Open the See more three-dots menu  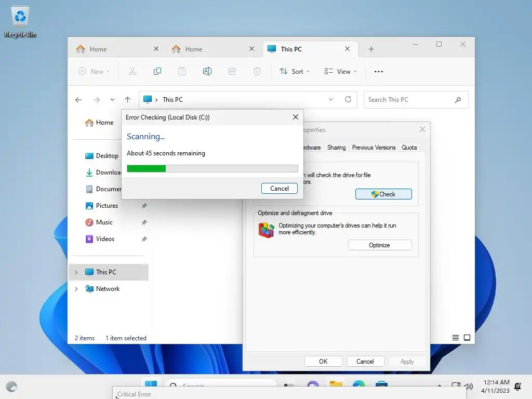[x=379, y=72]
